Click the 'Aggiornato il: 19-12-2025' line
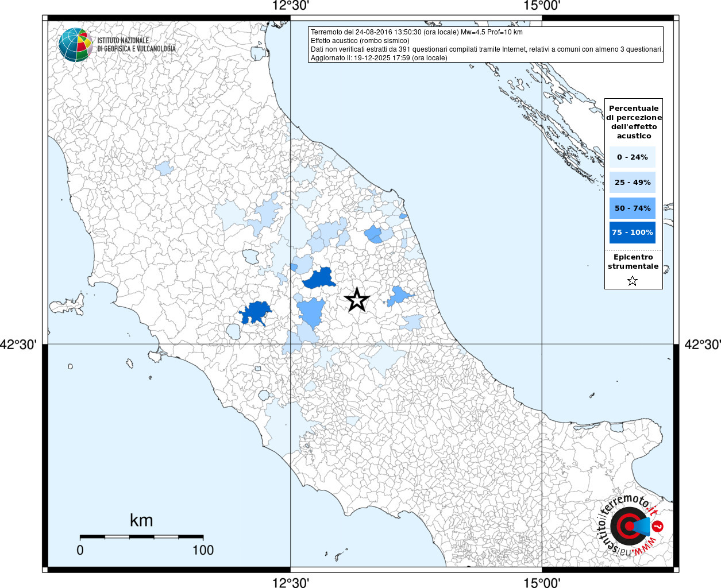This screenshot has width=721, height=588. coord(379,58)
